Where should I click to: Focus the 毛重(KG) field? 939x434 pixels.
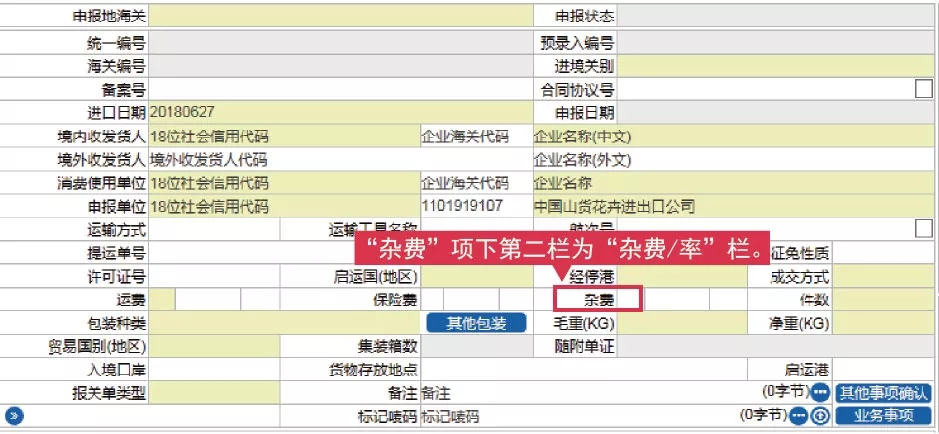pyautogui.click(x=682, y=323)
